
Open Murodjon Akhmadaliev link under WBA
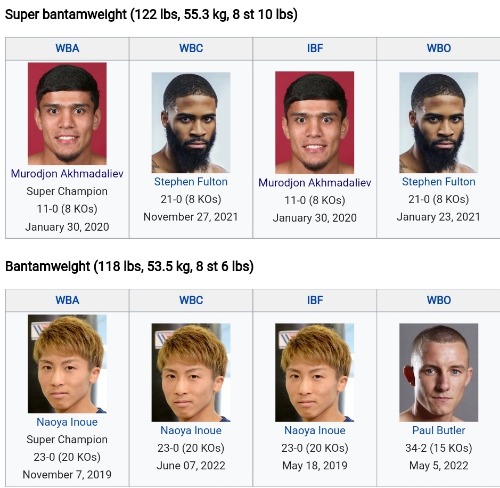[x=67, y=174]
